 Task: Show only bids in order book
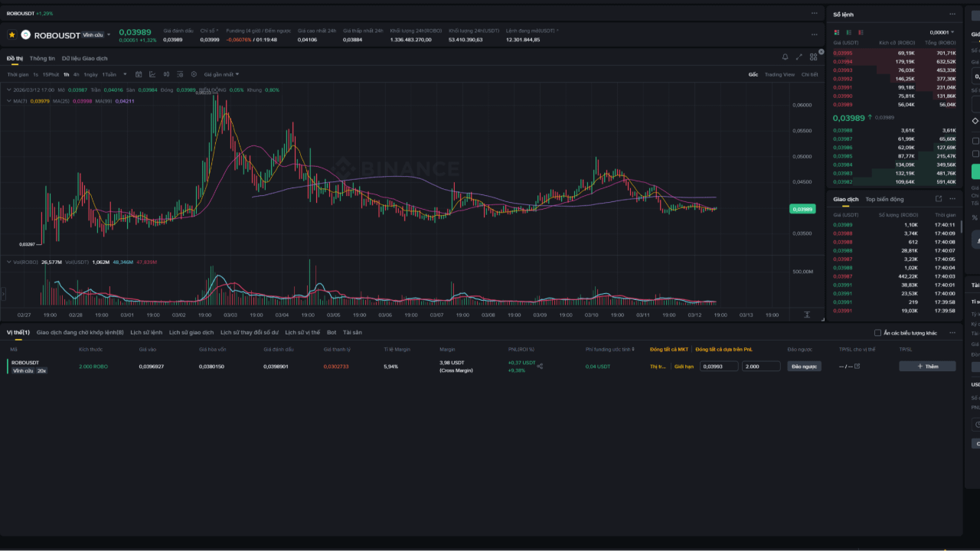pyautogui.click(x=848, y=32)
